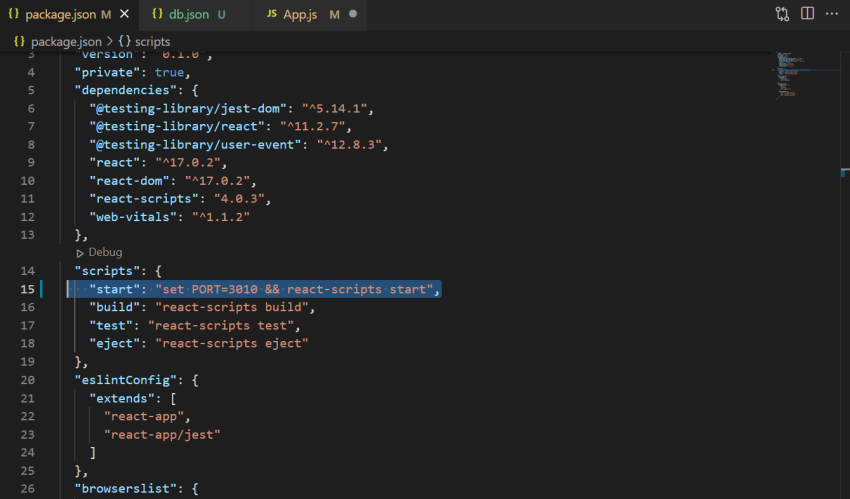850x499 pixels.
Task: Split the editor to the right
Action: 807,14
